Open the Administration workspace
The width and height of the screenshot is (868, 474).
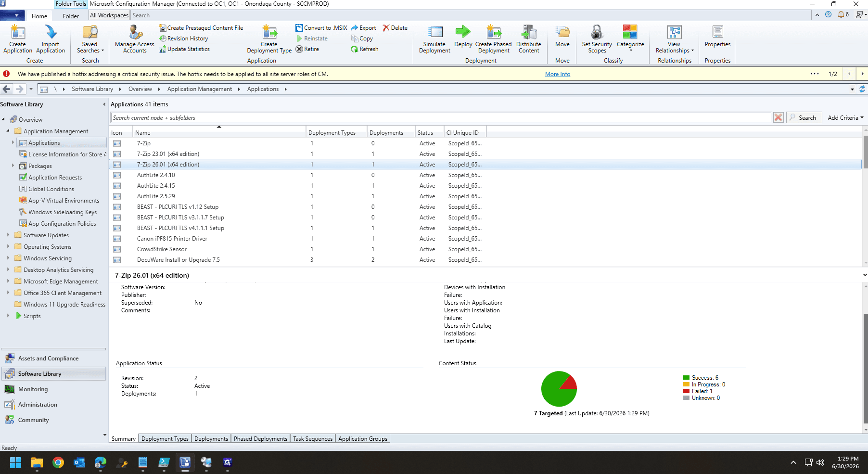tap(38, 405)
